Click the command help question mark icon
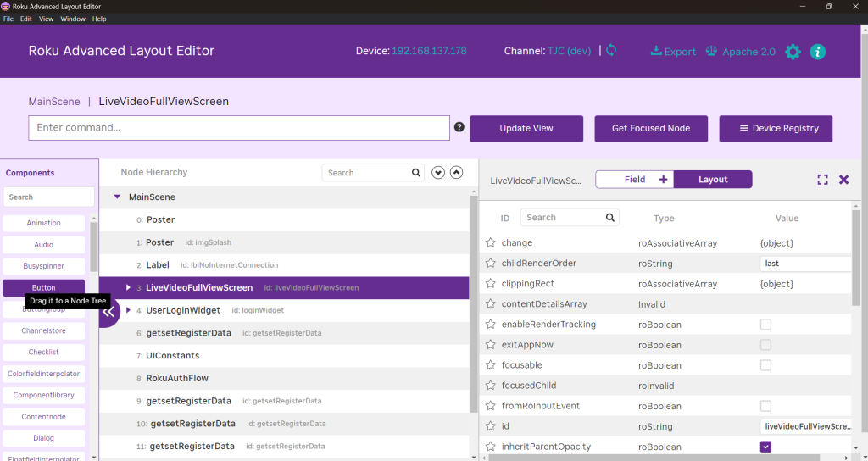 [459, 127]
